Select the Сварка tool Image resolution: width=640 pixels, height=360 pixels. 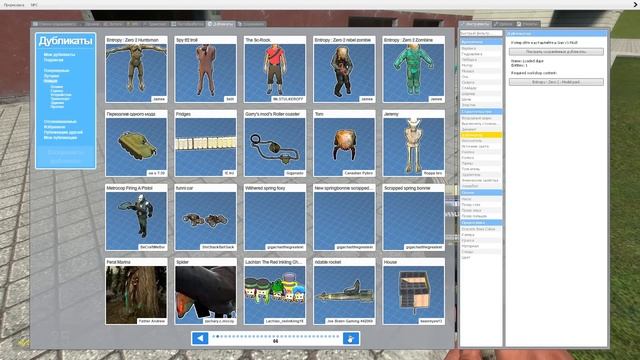(481, 82)
